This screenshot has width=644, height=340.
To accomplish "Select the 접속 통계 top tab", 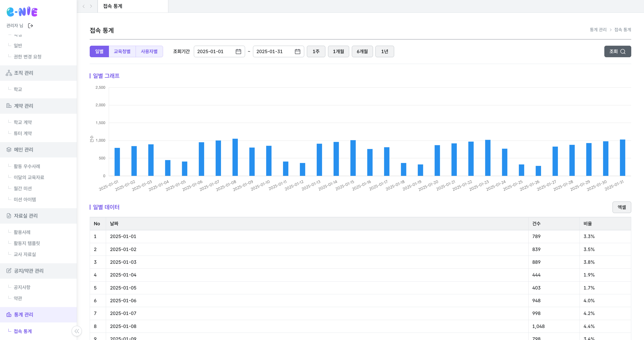I will coord(113,6).
